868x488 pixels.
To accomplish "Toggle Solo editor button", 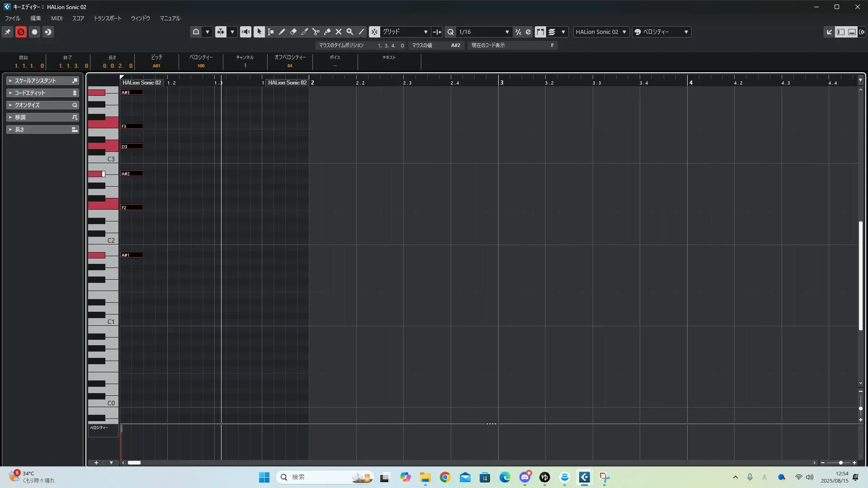I will tap(21, 32).
